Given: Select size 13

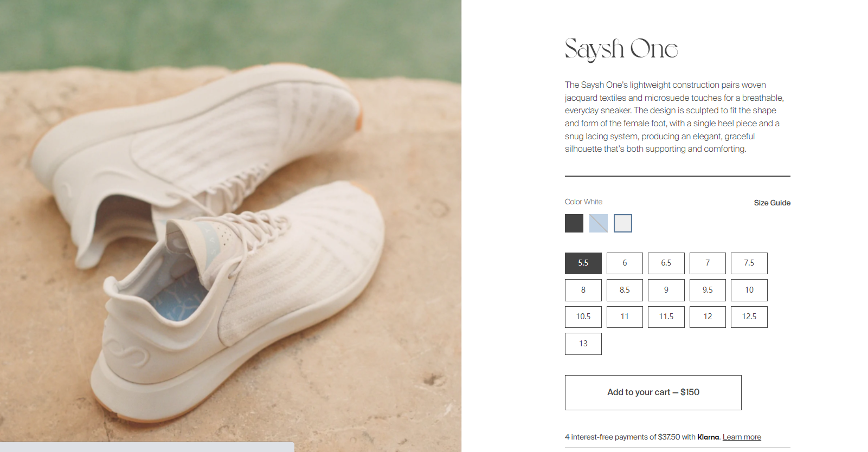Looking at the screenshot, I should [x=583, y=344].
